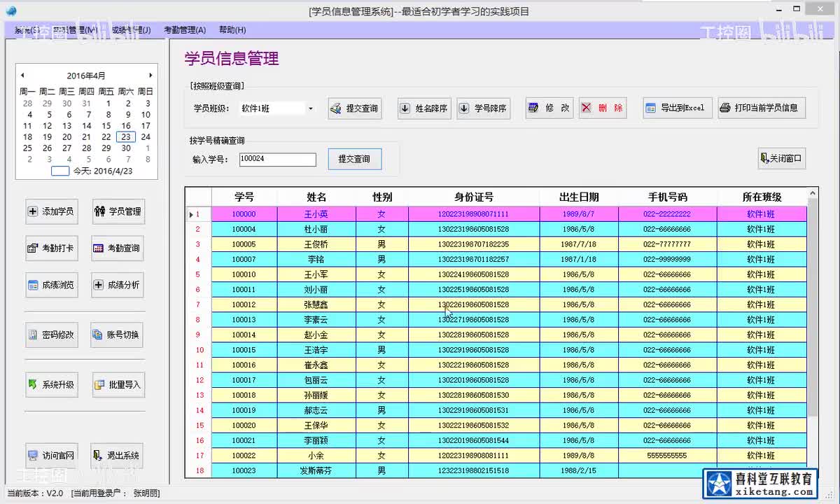The width and height of the screenshot is (840, 504).
Task: Click the app icon in the title bar
Action: [x=10, y=10]
